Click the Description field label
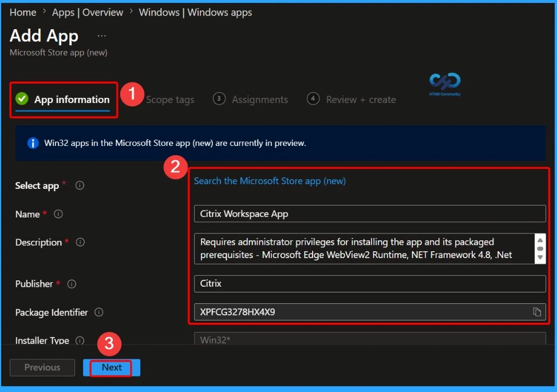557x392 pixels. click(38, 243)
